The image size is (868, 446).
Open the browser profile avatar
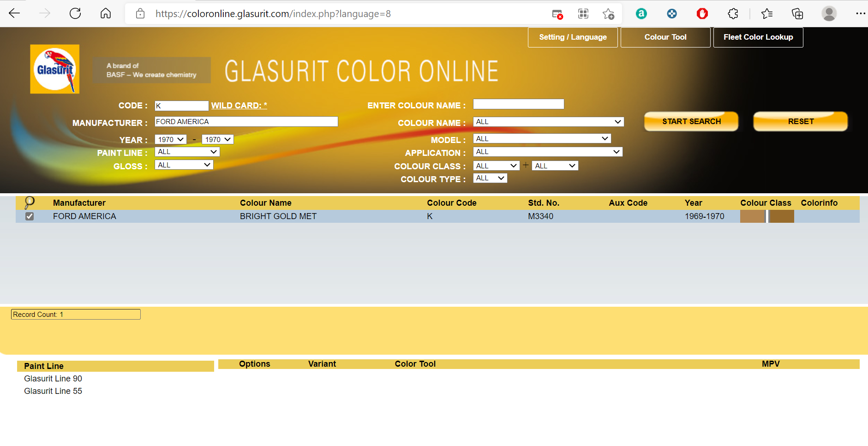click(x=829, y=14)
